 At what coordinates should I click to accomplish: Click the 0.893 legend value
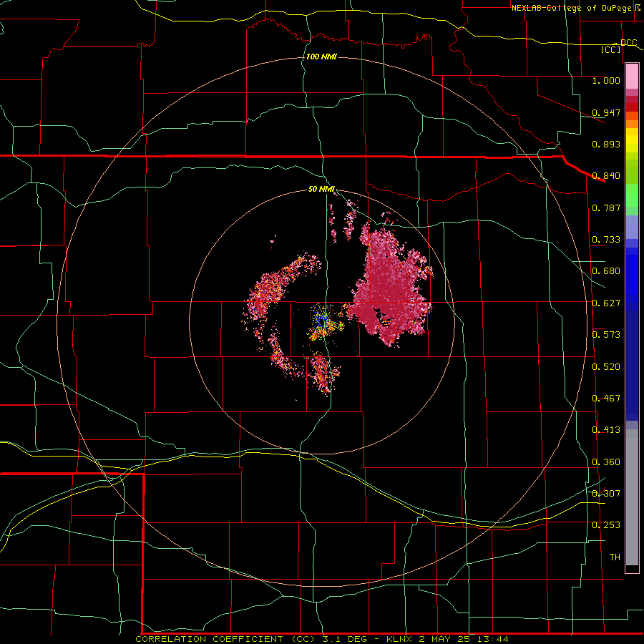coord(606,144)
